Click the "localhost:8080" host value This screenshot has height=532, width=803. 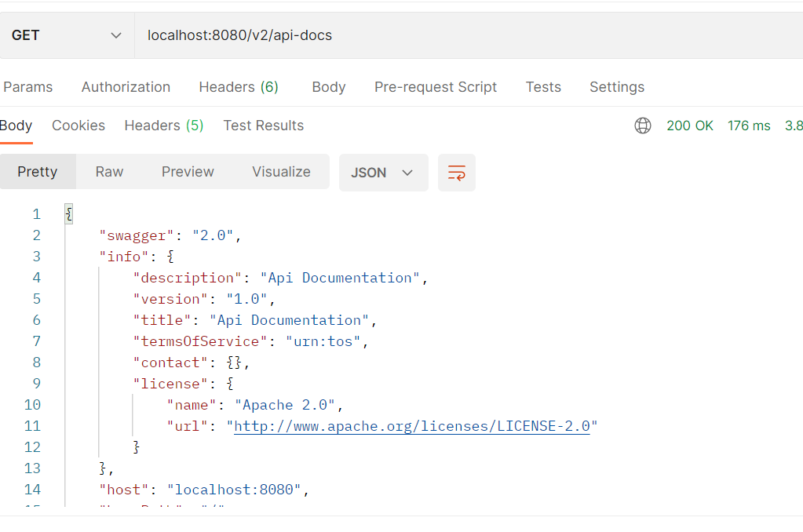click(234, 490)
